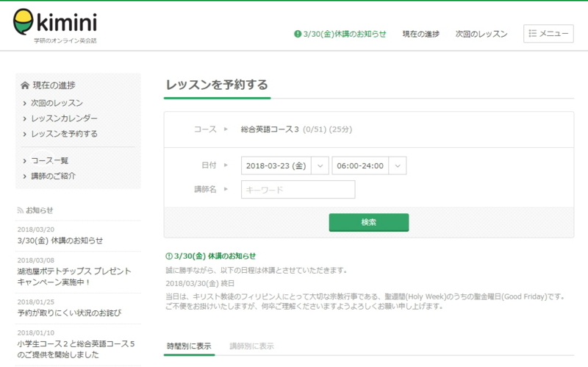Open the メニュー button in the header
The height and width of the screenshot is (367, 588).
548,33
